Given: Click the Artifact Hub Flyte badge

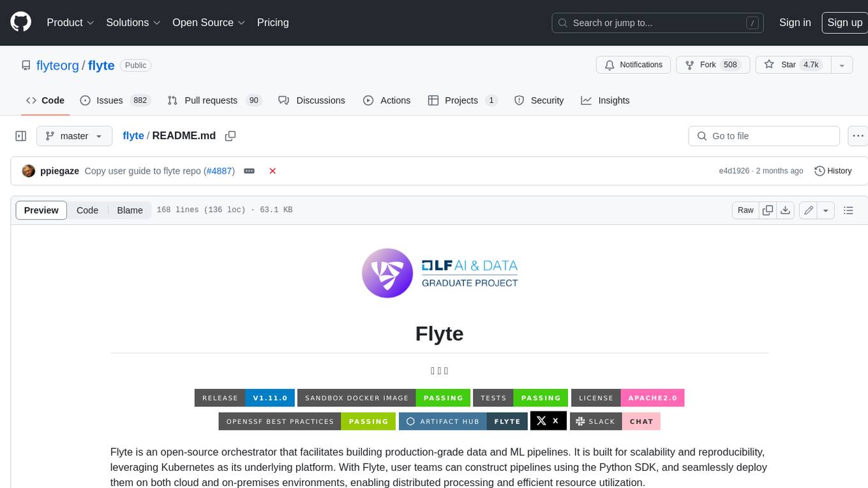Looking at the screenshot, I should click(x=463, y=421).
